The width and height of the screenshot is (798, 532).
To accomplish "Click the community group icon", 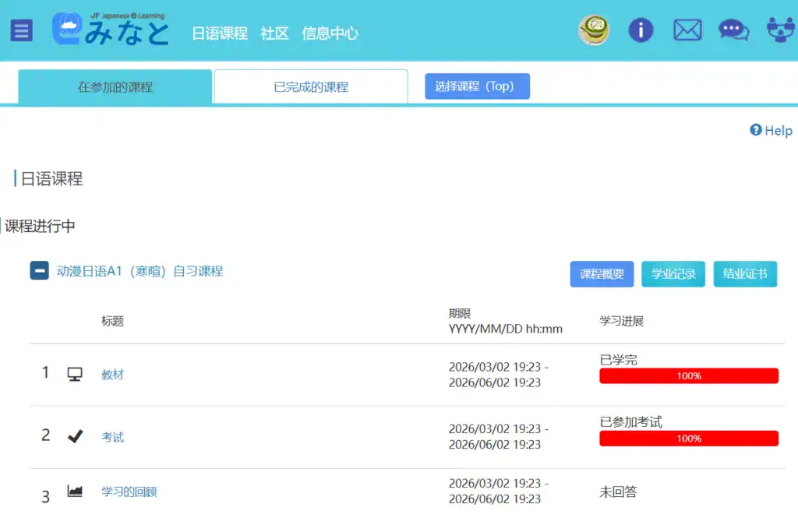I will (x=779, y=30).
